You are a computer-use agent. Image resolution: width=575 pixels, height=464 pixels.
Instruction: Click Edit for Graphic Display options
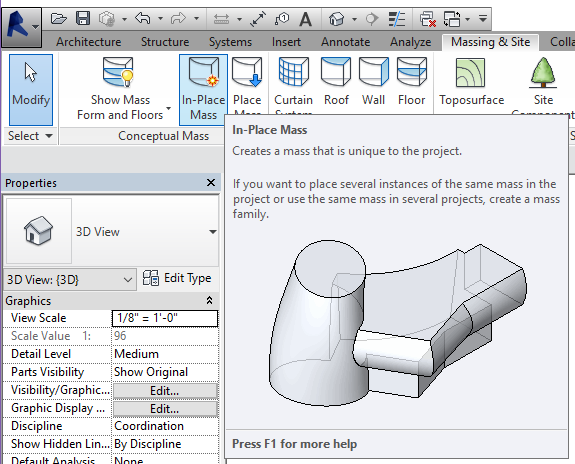click(x=165, y=409)
